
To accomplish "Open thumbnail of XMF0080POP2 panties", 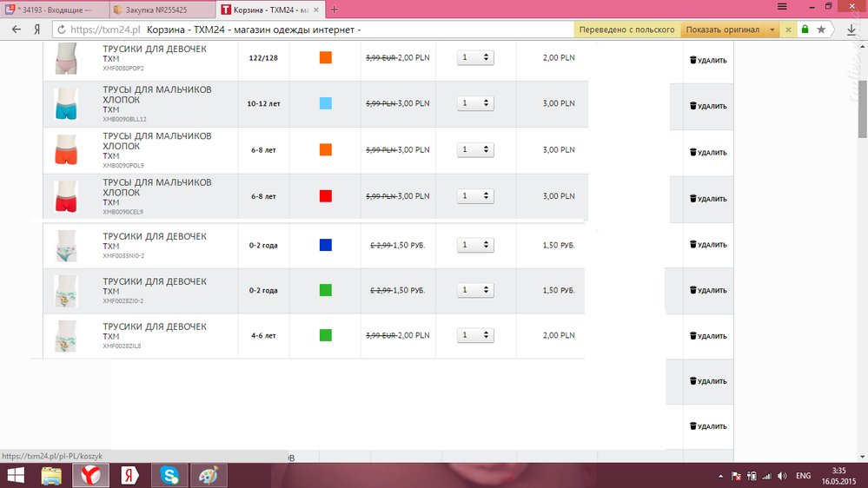I will tap(66, 58).
